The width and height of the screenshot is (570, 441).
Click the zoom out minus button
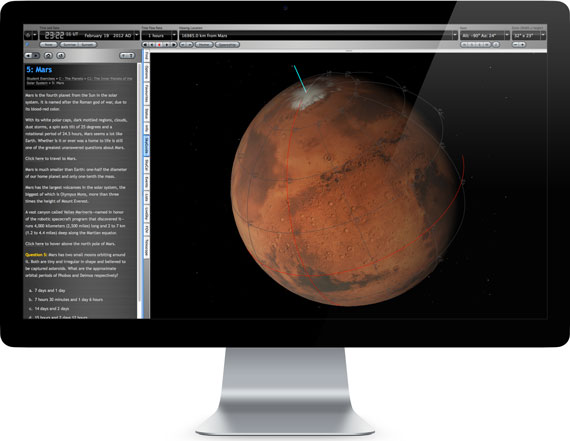click(x=516, y=44)
